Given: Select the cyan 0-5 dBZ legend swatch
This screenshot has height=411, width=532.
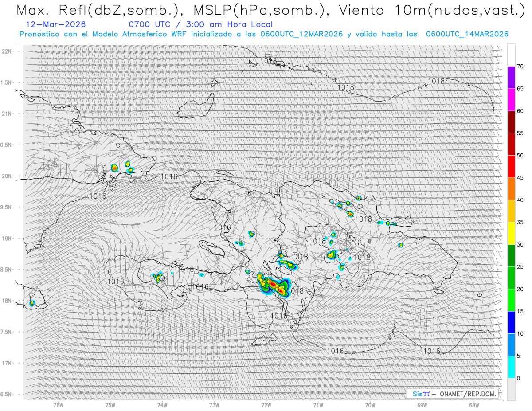Looking at the screenshot, I should (511, 367).
